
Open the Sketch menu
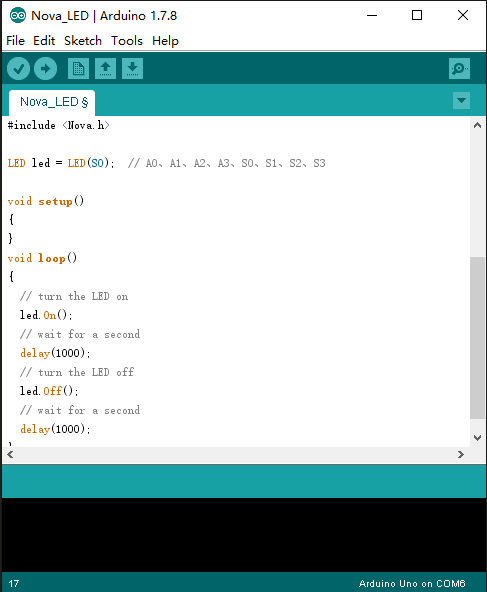point(83,40)
